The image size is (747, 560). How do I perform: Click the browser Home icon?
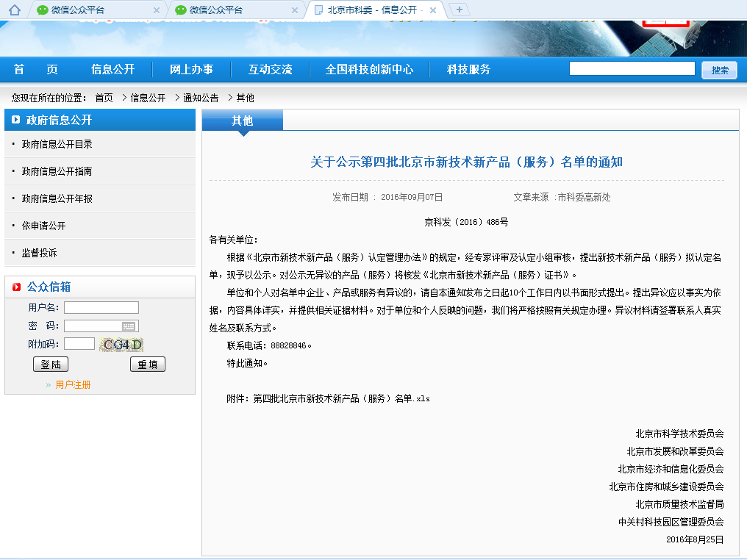click(x=16, y=10)
